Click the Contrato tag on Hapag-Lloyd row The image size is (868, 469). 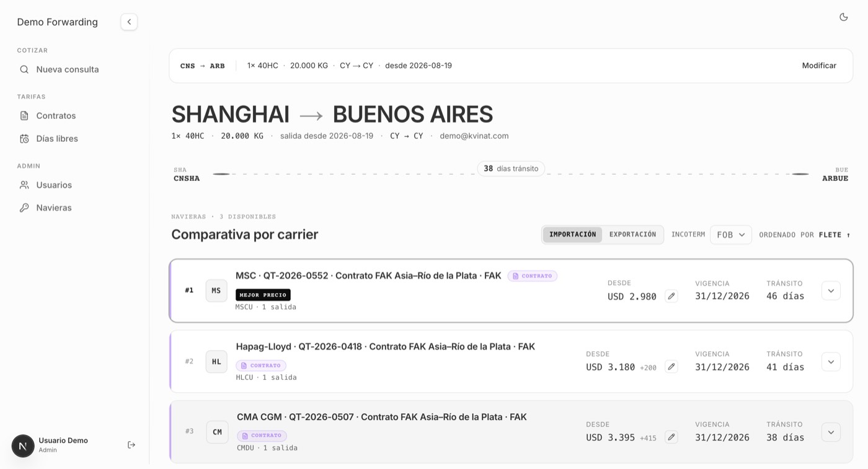(261, 366)
